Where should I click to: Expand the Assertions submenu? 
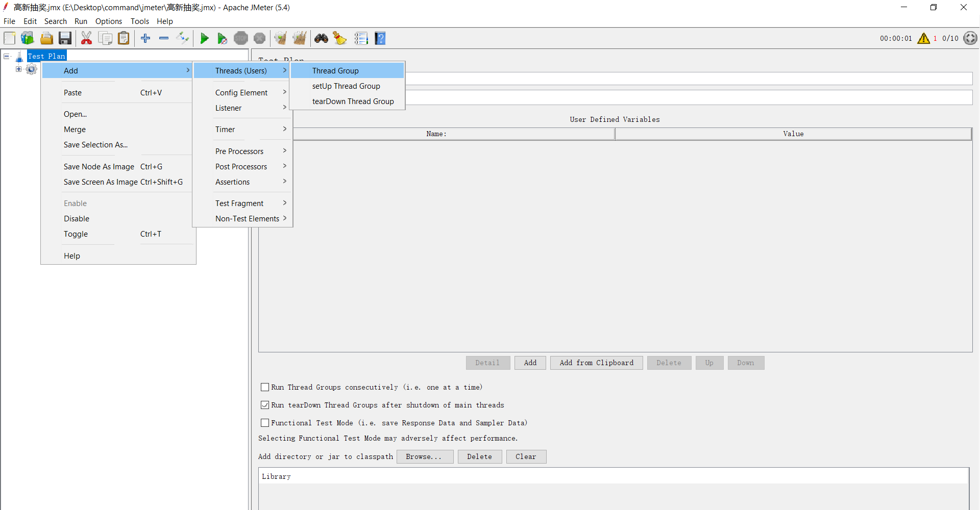point(242,182)
